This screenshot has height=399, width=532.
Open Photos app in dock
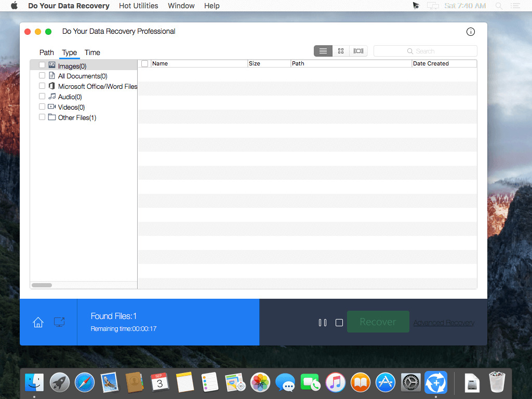point(260,382)
